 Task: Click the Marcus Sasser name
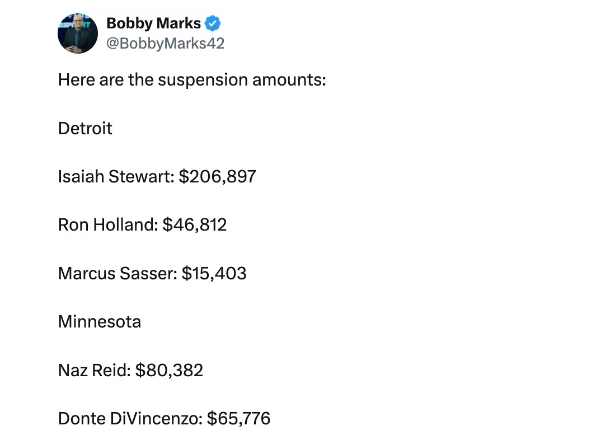(117, 273)
